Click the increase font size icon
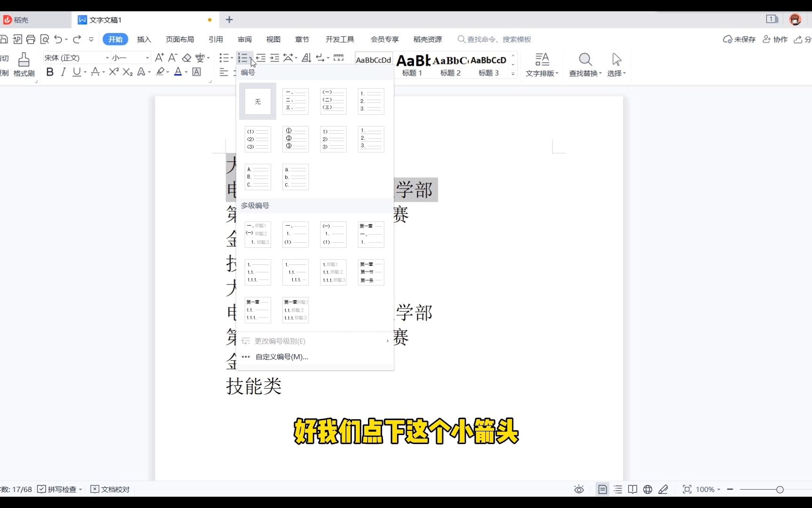Image resolution: width=812 pixels, height=508 pixels. [159, 57]
